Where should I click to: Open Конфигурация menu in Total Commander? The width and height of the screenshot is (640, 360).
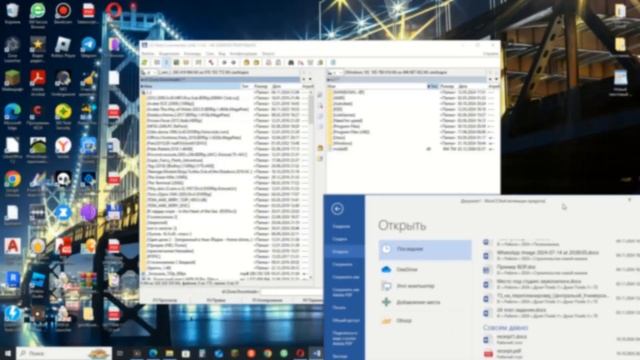243,53
